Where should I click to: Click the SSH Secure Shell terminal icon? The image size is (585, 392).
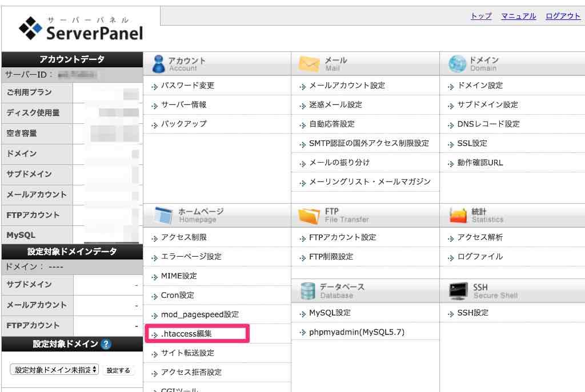[x=457, y=289]
